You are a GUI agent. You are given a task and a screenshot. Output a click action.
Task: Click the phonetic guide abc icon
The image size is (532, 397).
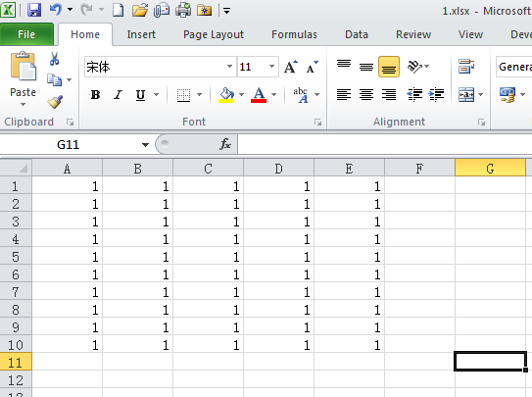point(301,95)
